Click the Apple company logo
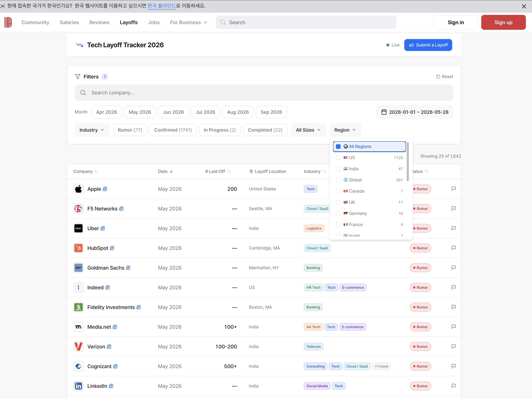 pyautogui.click(x=78, y=189)
